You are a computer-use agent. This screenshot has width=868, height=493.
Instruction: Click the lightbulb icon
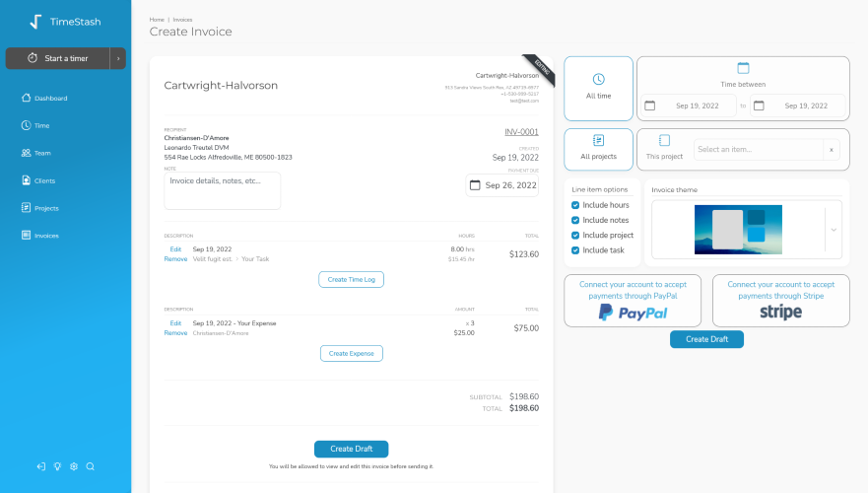click(x=57, y=466)
